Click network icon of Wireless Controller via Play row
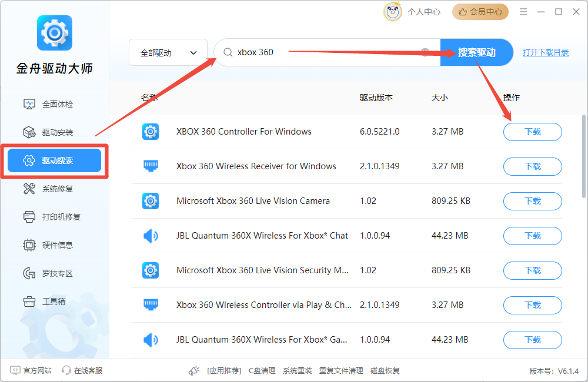Image resolution: width=588 pixels, height=382 pixels. tap(151, 305)
